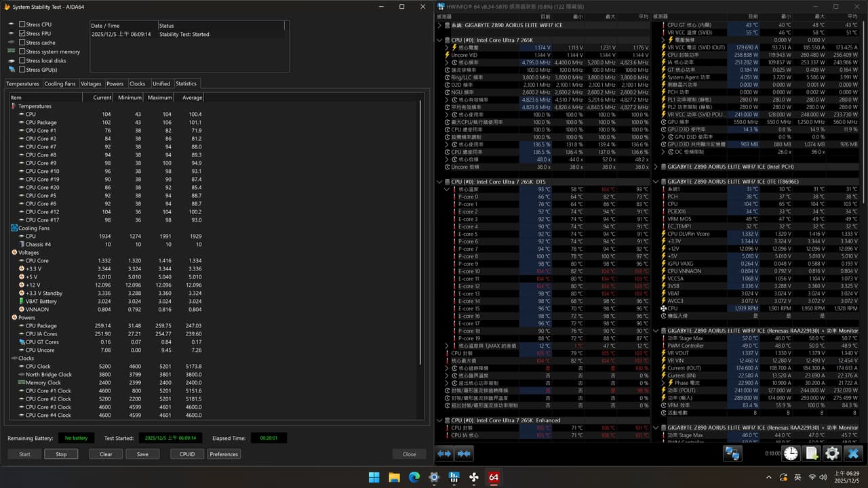Click Voltages group icon in AIDA64
Image resolution: width=868 pixels, height=488 pixels.
14,253
